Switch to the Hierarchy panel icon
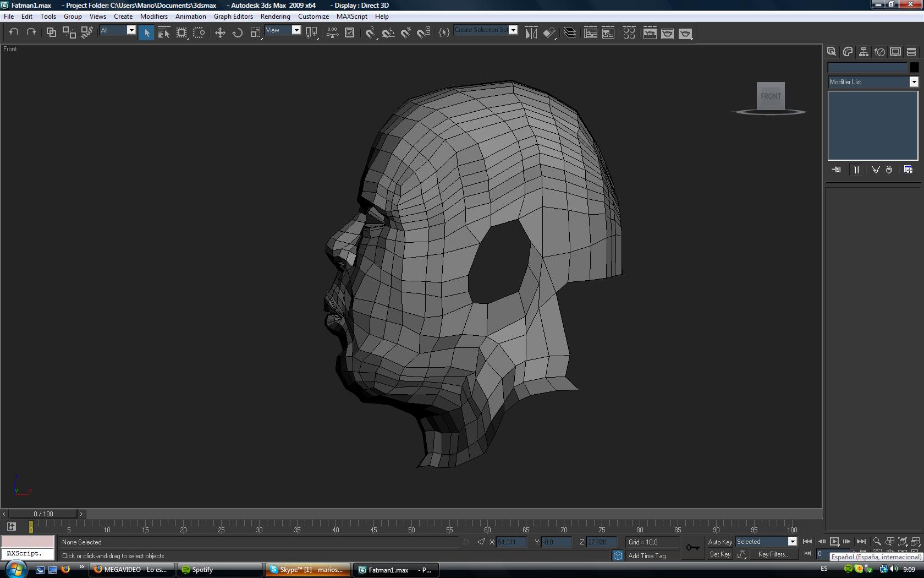This screenshot has height=578, width=924. pyautogui.click(x=864, y=52)
